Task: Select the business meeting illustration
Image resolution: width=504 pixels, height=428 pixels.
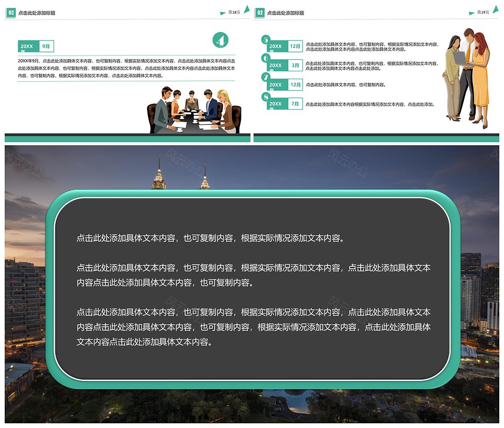Action: (x=194, y=110)
